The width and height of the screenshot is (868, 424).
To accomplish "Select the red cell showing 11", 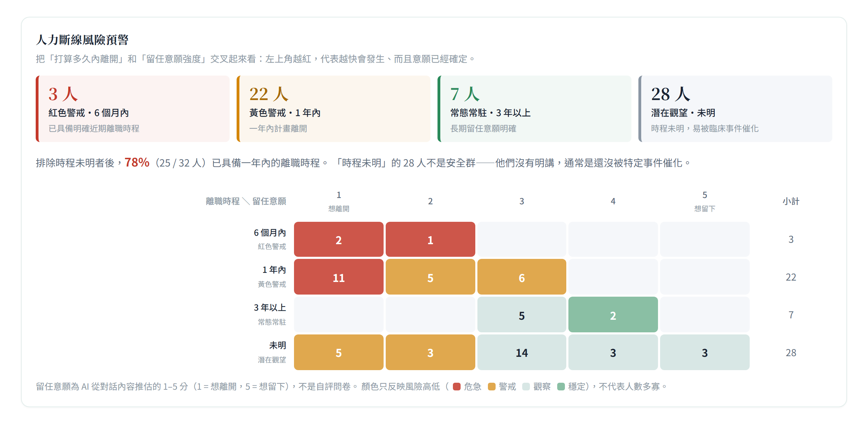I will coord(339,277).
